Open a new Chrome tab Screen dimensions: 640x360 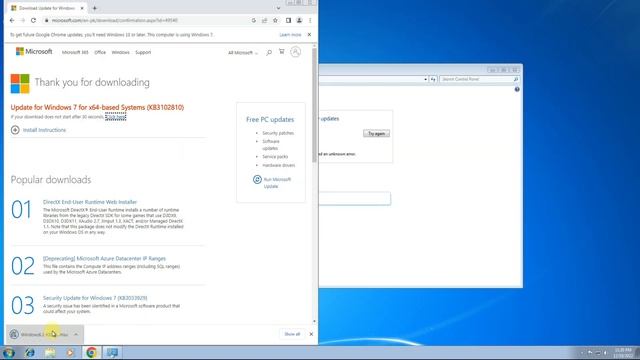pyautogui.click(x=95, y=8)
